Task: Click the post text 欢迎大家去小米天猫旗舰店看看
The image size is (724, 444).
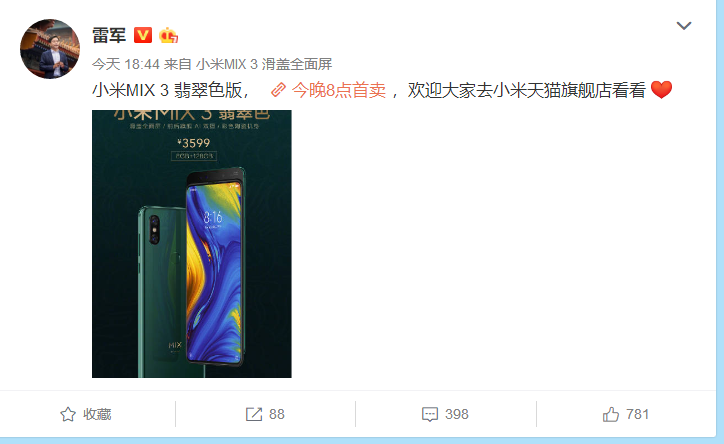Action: click(526, 90)
